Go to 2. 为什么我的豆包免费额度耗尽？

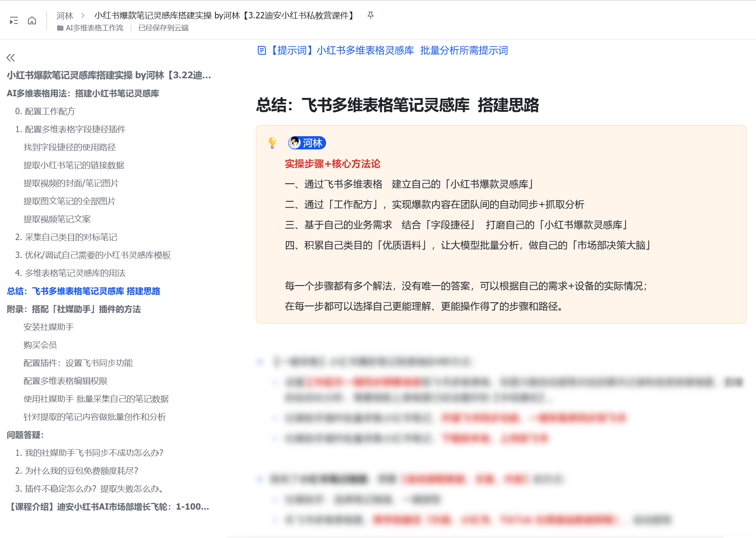[77, 471]
